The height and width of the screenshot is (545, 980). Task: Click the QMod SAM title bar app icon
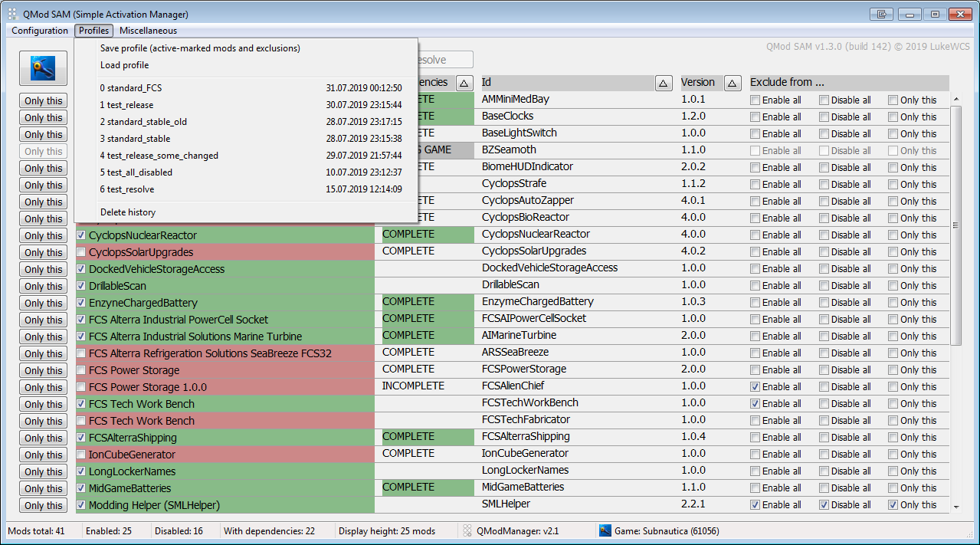pos(12,14)
